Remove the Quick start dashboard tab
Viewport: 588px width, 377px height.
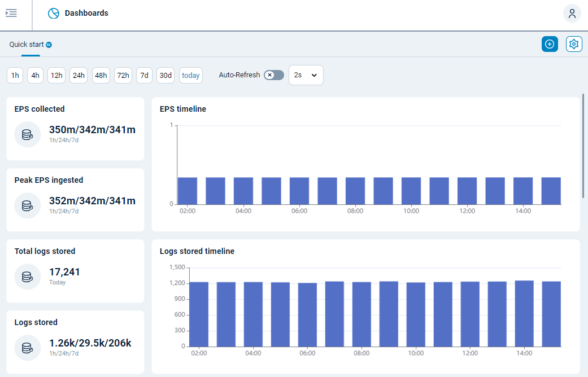coord(49,44)
